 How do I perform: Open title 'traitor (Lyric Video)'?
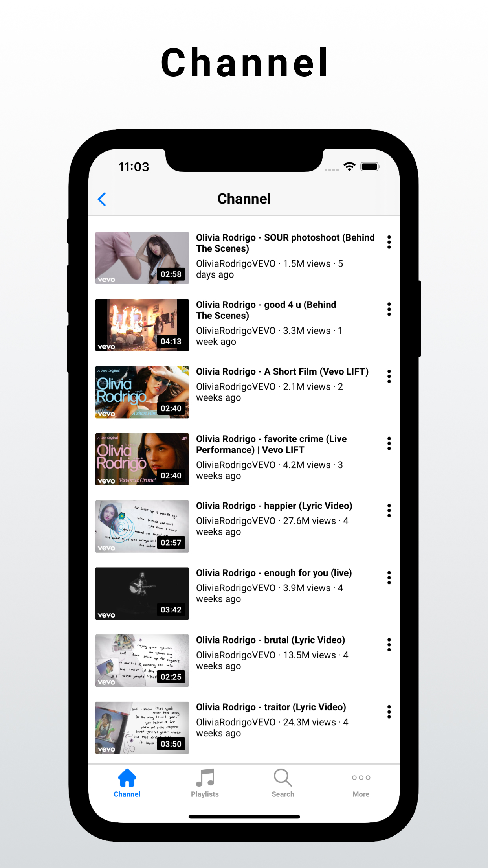click(x=305, y=707)
